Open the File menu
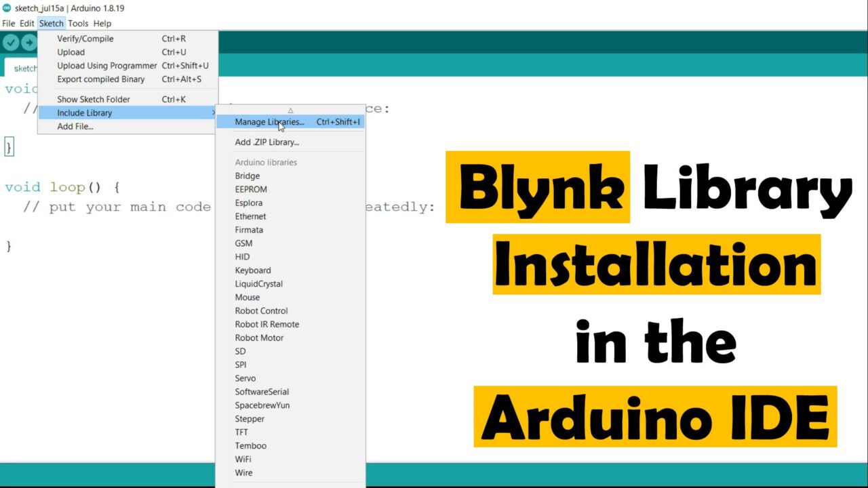This screenshot has width=868, height=488. (x=8, y=23)
